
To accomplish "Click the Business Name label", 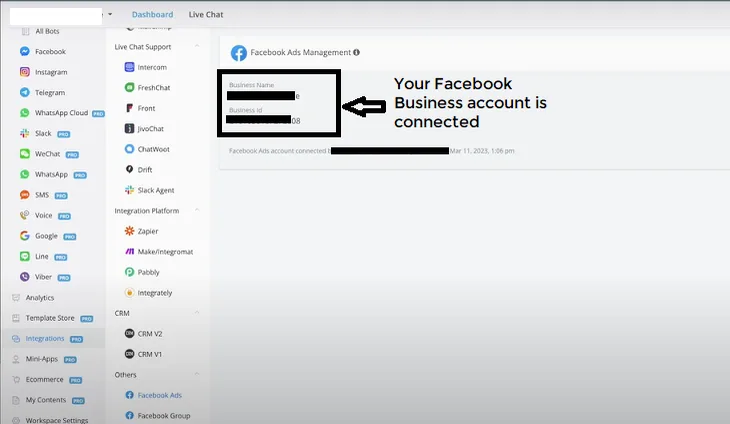I will 251,85.
